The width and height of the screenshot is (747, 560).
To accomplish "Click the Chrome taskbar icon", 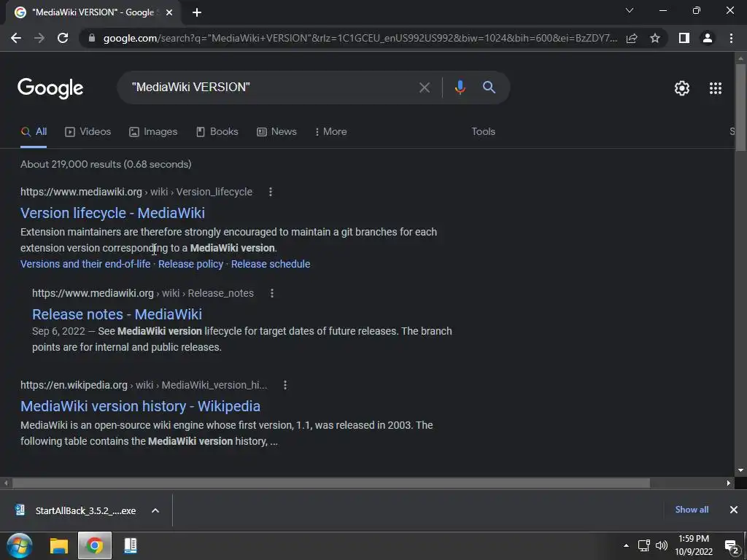I will point(95,545).
